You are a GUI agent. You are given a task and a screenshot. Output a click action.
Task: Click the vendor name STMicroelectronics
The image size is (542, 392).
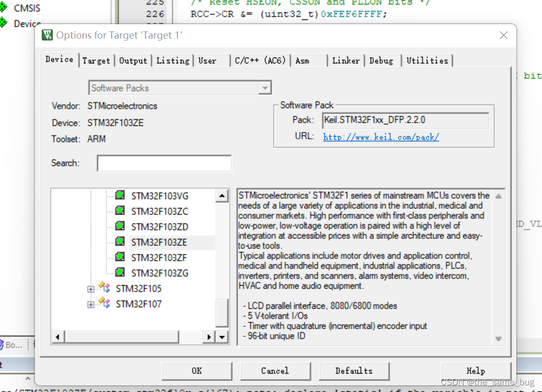coord(122,106)
